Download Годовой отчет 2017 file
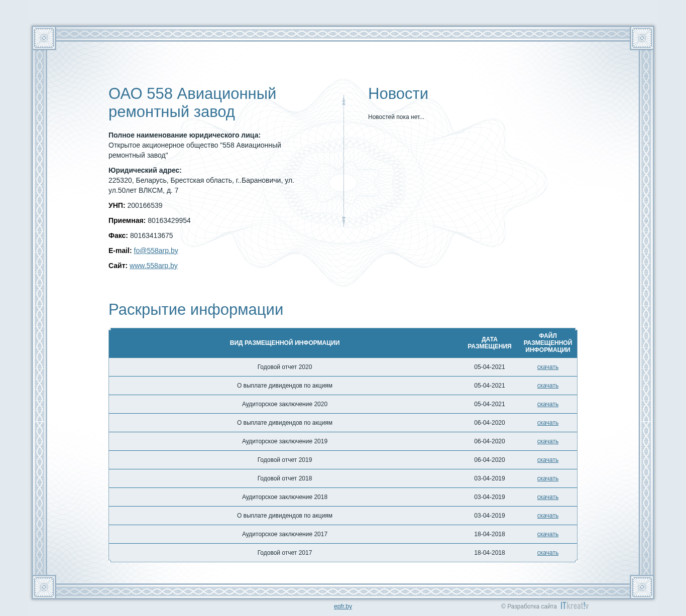 (x=547, y=553)
